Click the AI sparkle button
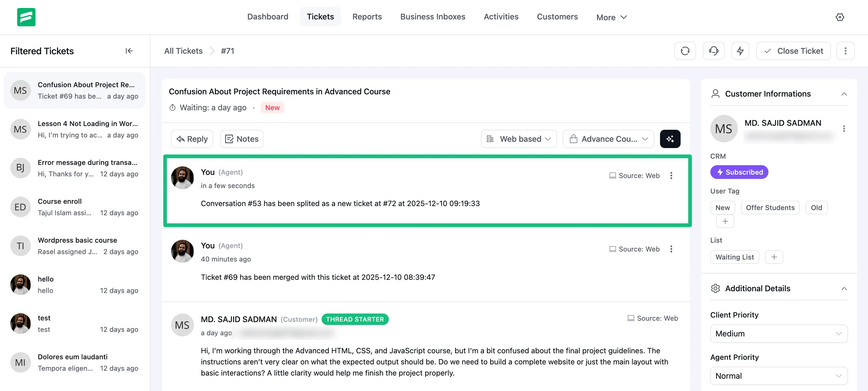 [x=670, y=139]
